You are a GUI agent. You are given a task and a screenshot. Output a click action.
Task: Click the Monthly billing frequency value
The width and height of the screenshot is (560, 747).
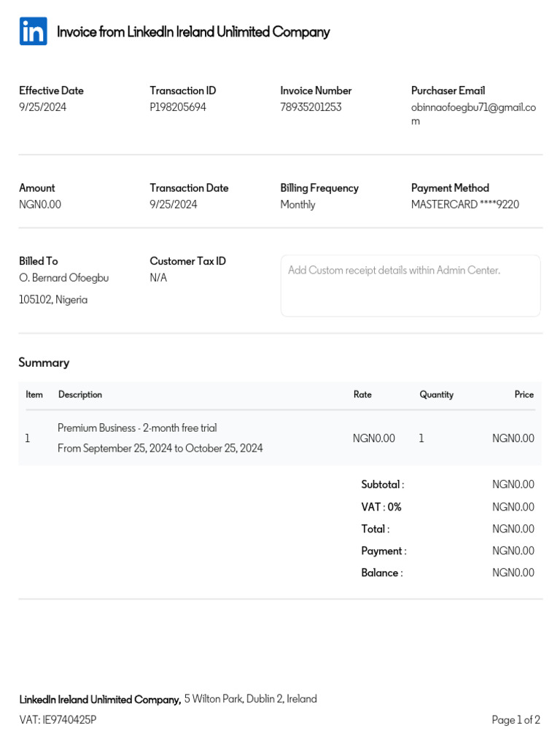coord(297,204)
